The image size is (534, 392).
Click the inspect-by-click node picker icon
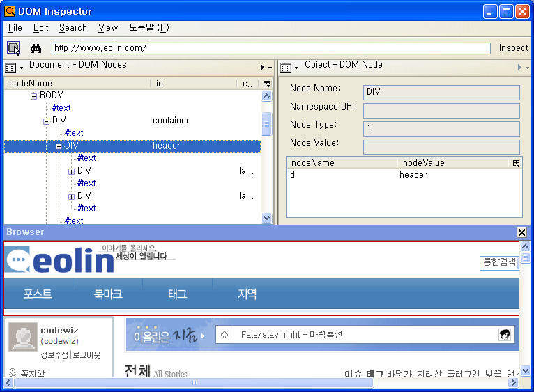coord(13,48)
